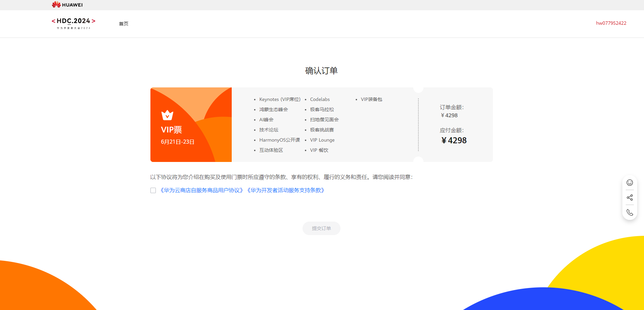This screenshot has width=644, height=310.
Task: Click the 极客马拉松 benefit item
Action: (x=322, y=109)
